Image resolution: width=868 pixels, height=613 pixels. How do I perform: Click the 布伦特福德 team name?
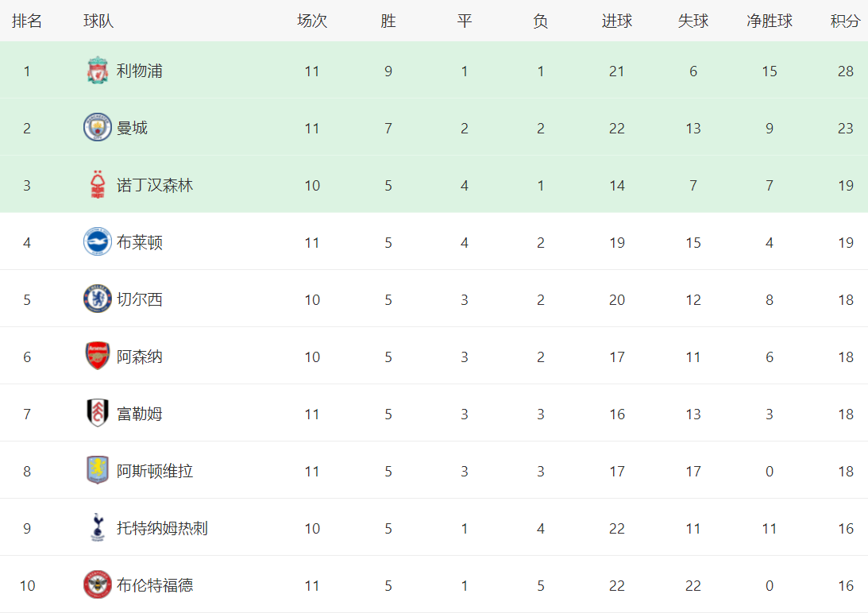click(155, 585)
